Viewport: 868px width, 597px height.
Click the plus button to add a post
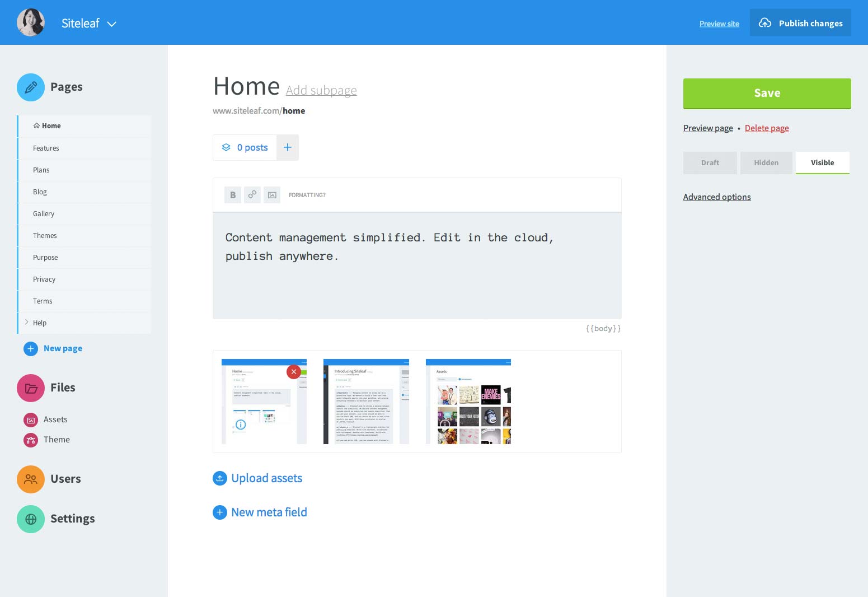coord(288,147)
